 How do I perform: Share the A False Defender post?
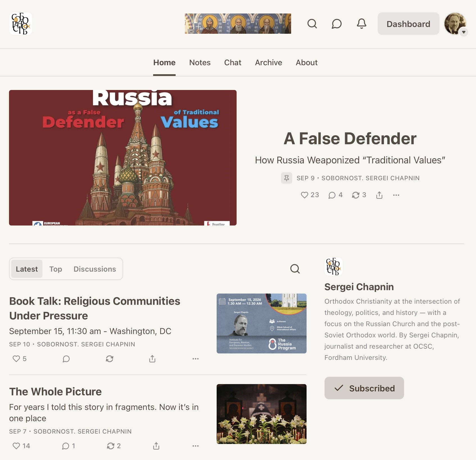coord(379,195)
